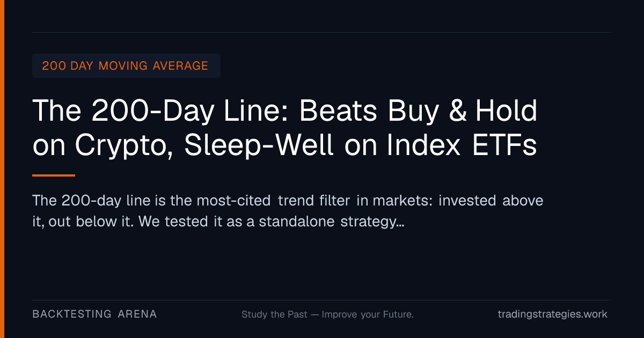The image size is (644, 338).
Task: Click the top horizontal divider line
Action: 322,32
